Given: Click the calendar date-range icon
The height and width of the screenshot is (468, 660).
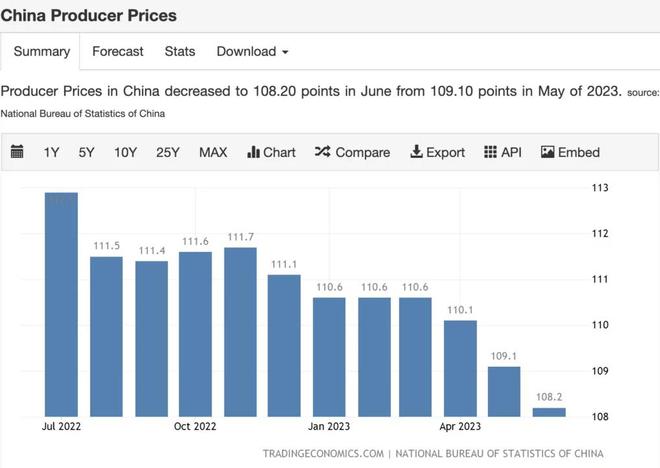Looking at the screenshot, I should 17,152.
